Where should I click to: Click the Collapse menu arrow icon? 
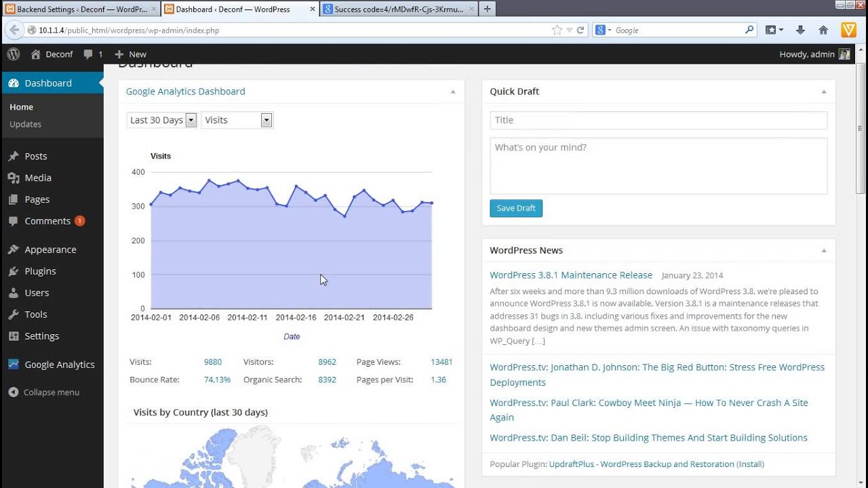point(14,392)
